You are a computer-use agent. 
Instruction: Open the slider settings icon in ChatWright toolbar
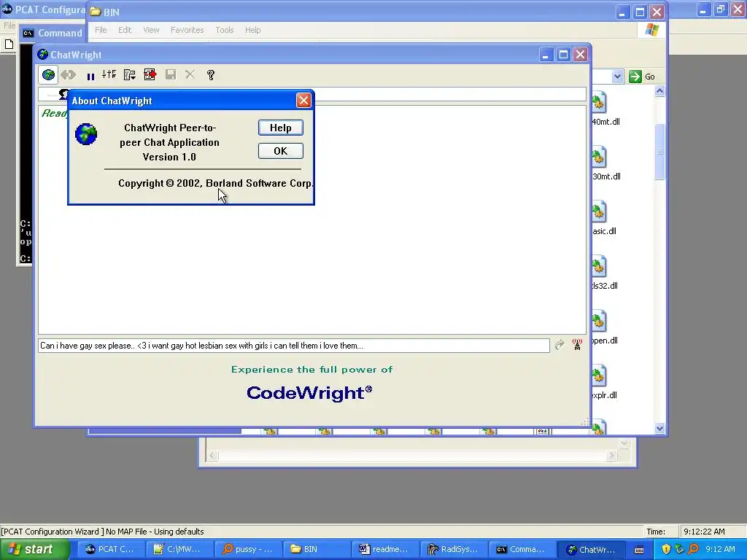pyautogui.click(x=109, y=74)
